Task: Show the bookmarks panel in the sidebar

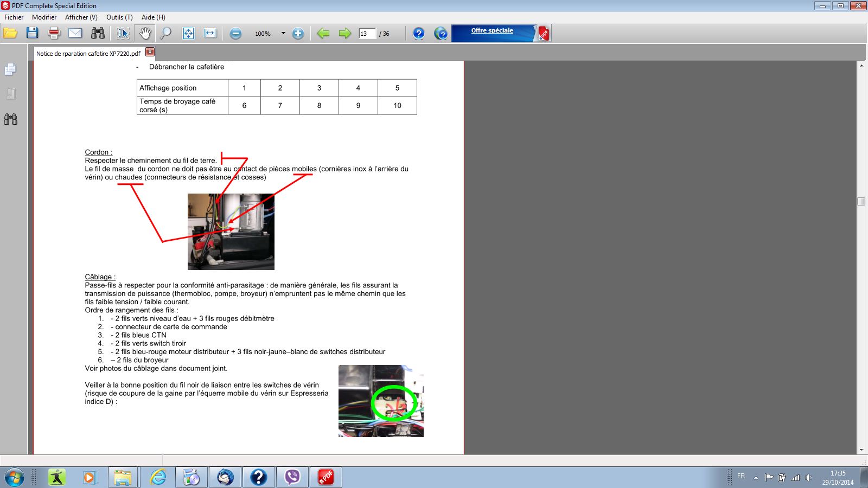Action: (10, 94)
